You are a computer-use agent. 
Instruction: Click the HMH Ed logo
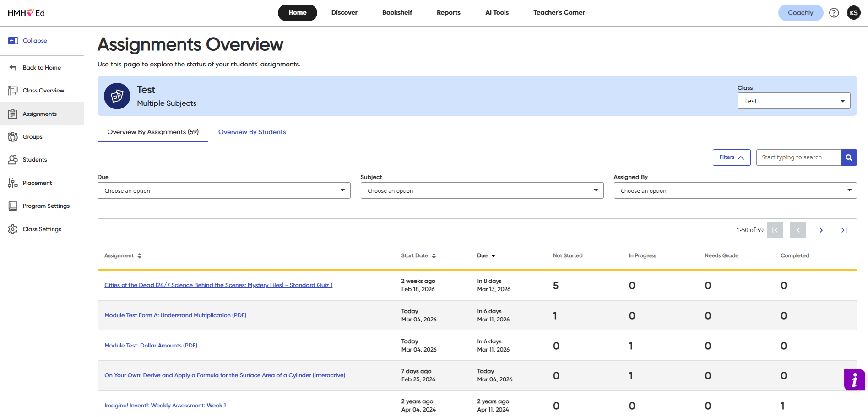[x=26, y=13]
